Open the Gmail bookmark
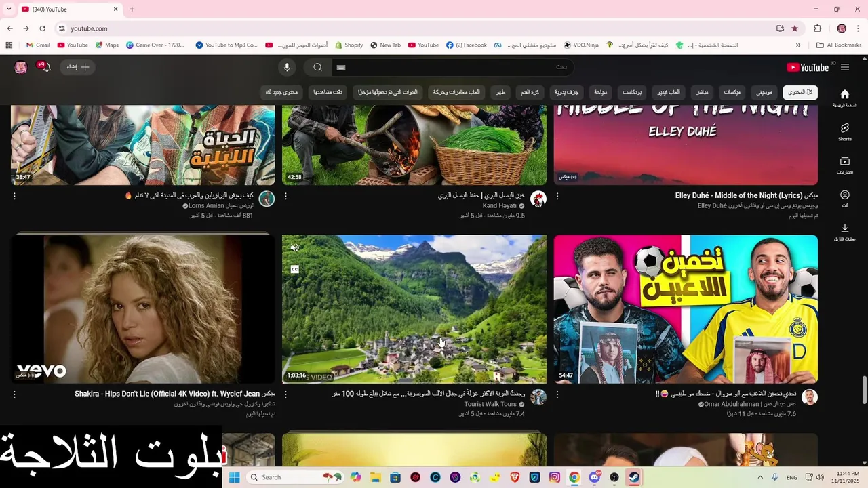Screen dimensions: 868x488 pos(38,45)
